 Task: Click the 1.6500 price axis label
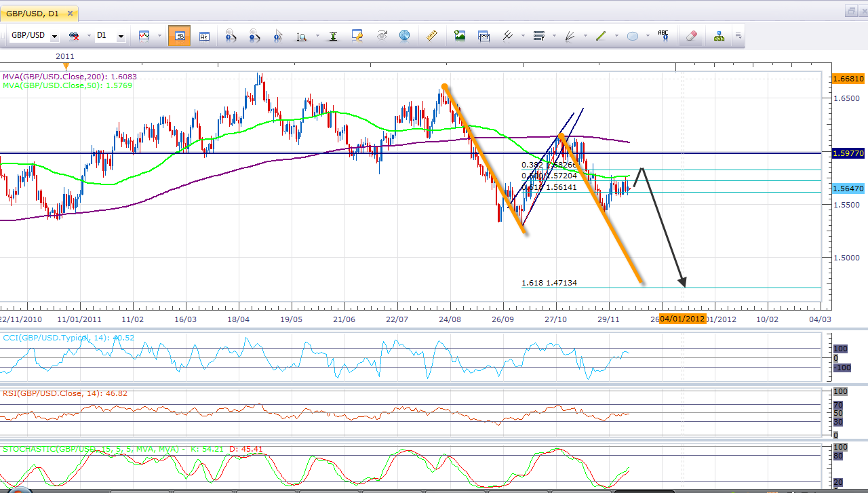click(x=846, y=98)
